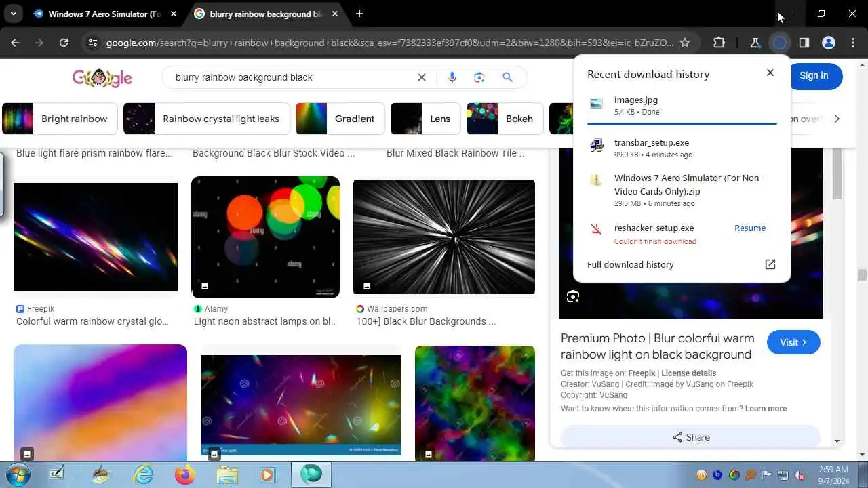The image size is (868, 488).
Task: Toggle the downloads bubble icon in the toolbar
Action: click(780, 43)
